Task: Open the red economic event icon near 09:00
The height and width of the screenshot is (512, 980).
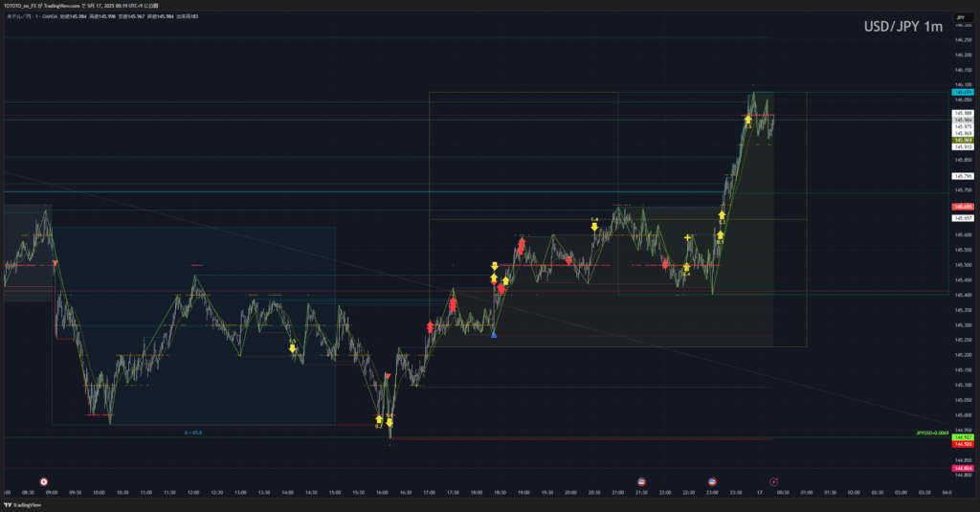Action: click(44, 482)
